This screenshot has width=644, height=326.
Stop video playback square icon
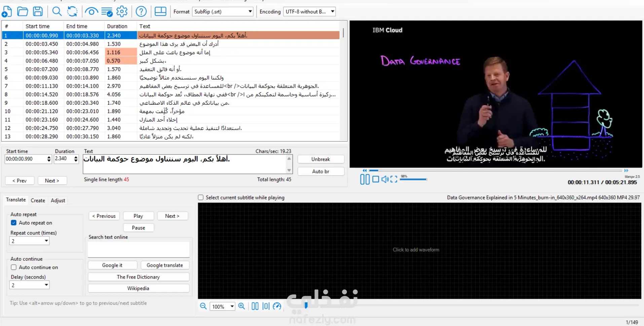point(376,179)
